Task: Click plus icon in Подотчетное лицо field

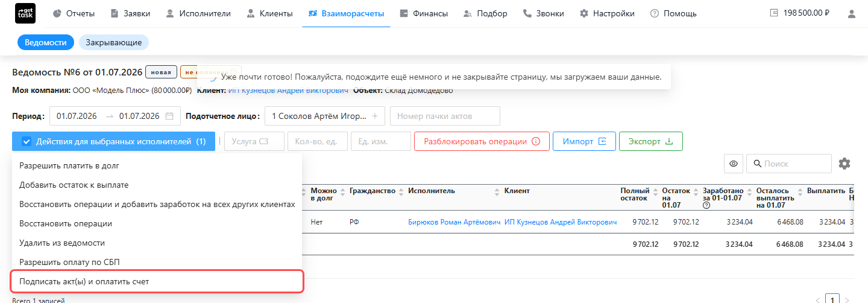Action: (x=374, y=116)
